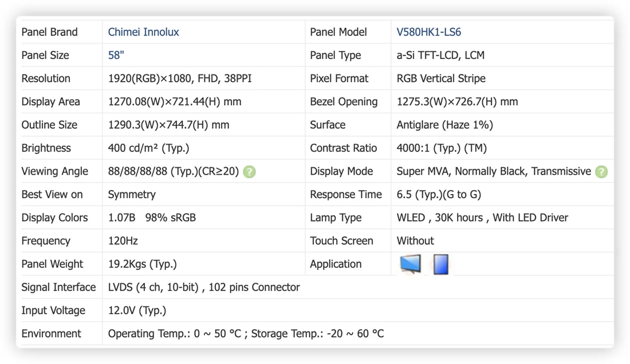Screen dimensions: 630x364
Task: Click the Panel Type a-Si TFT-LCD value
Action: pos(440,56)
